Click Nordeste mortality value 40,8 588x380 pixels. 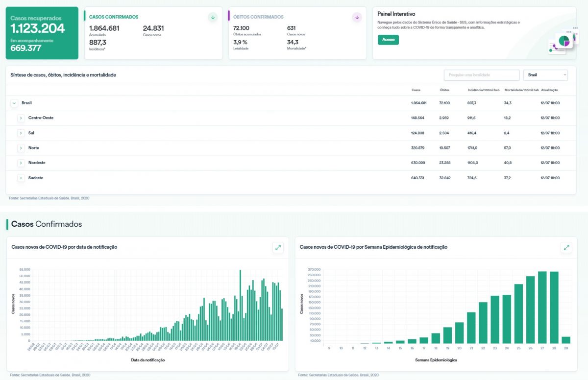508,163
